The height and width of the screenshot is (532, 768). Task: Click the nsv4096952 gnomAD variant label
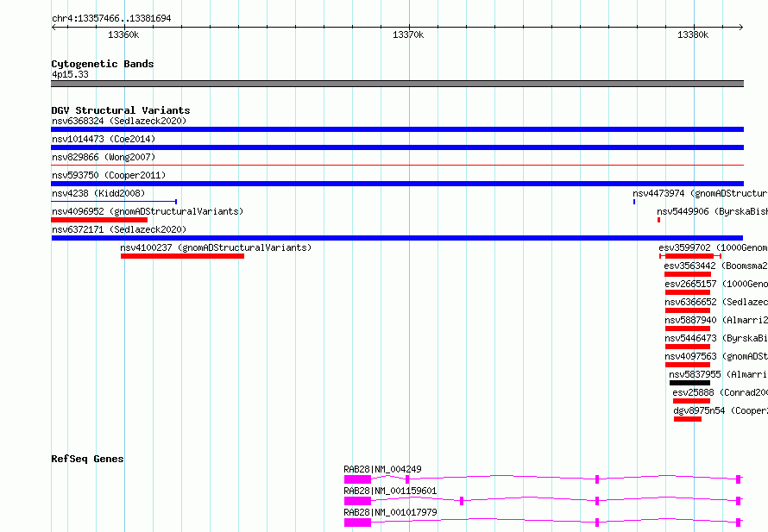point(148,211)
